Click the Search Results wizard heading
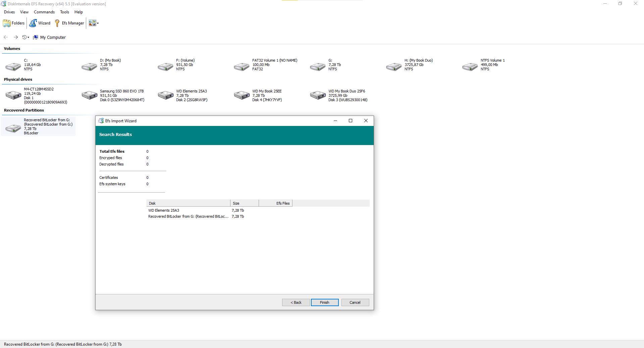This screenshot has width=644, height=348. [x=115, y=134]
